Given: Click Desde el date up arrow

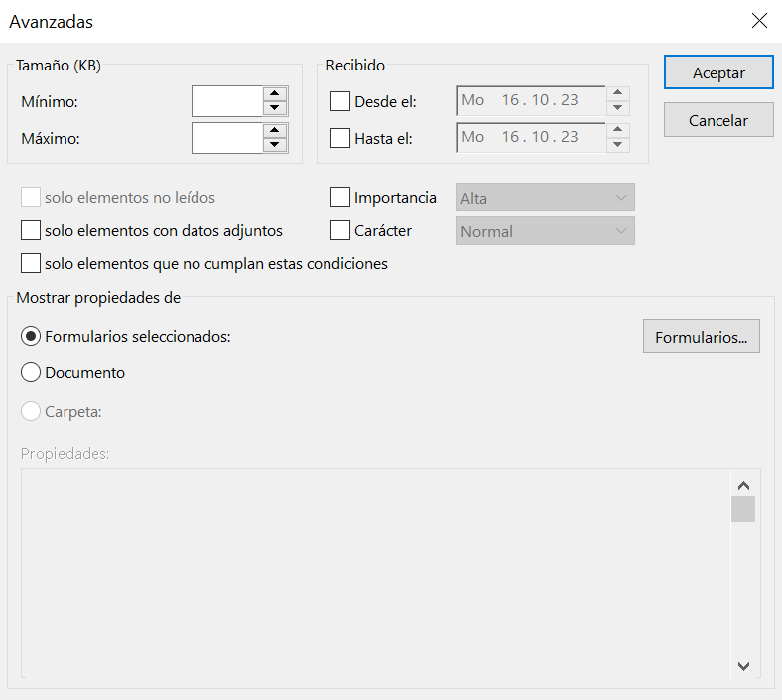Looking at the screenshot, I should (x=618, y=92).
